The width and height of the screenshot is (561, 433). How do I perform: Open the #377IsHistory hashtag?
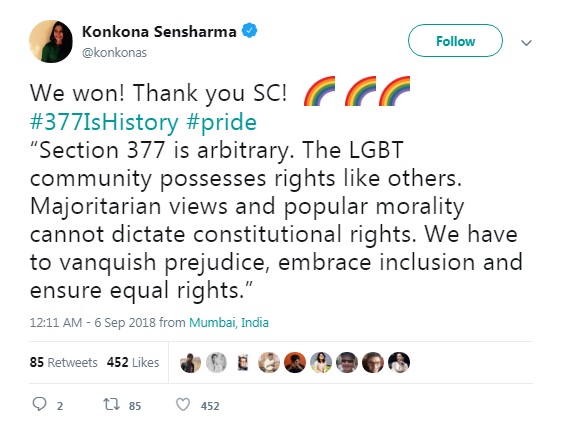(x=104, y=122)
